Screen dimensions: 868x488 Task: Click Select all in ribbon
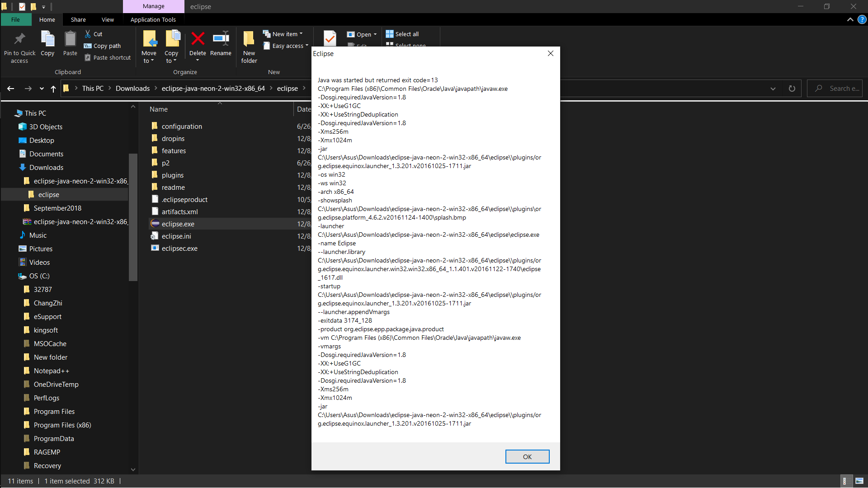(x=402, y=34)
